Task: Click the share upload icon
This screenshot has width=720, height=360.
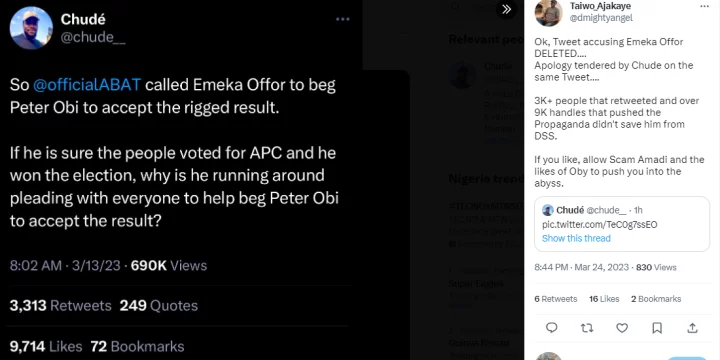Action: [x=692, y=327]
